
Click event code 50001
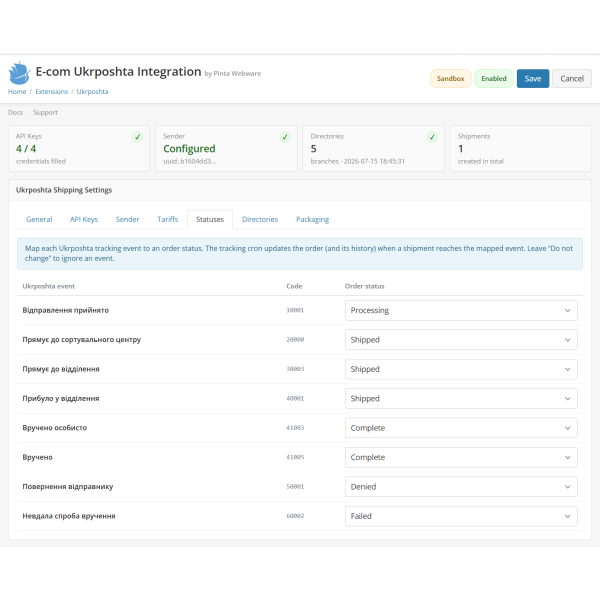tap(295, 487)
